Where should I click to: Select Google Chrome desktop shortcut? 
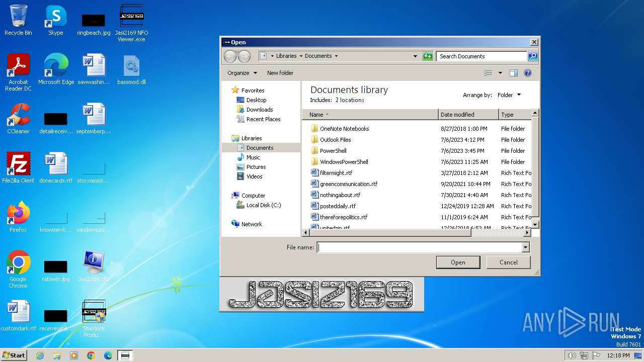18,269
